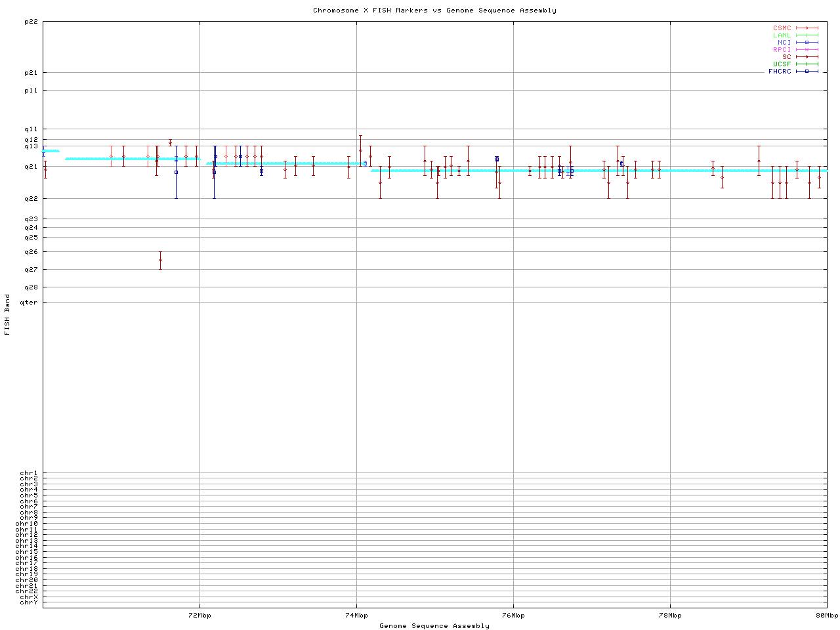Click the 80Mbp x-axis tick label
The width and height of the screenshot is (840, 630).
click(x=826, y=616)
